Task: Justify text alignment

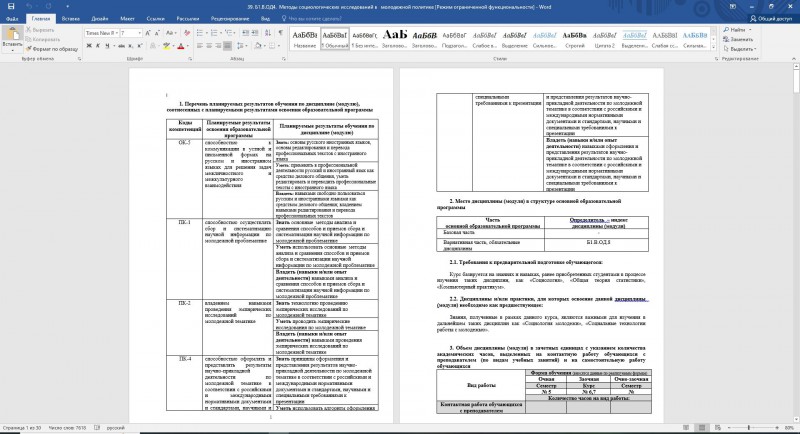Action: click(228, 46)
